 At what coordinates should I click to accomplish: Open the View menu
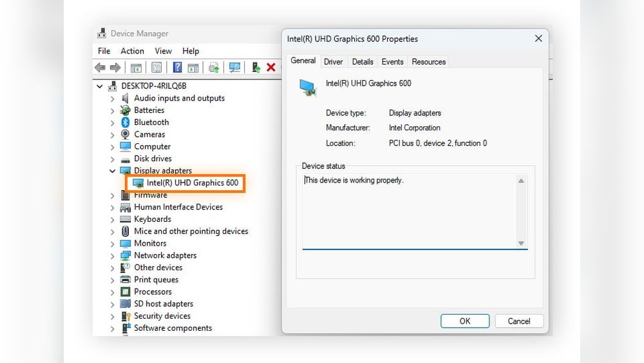163,51
